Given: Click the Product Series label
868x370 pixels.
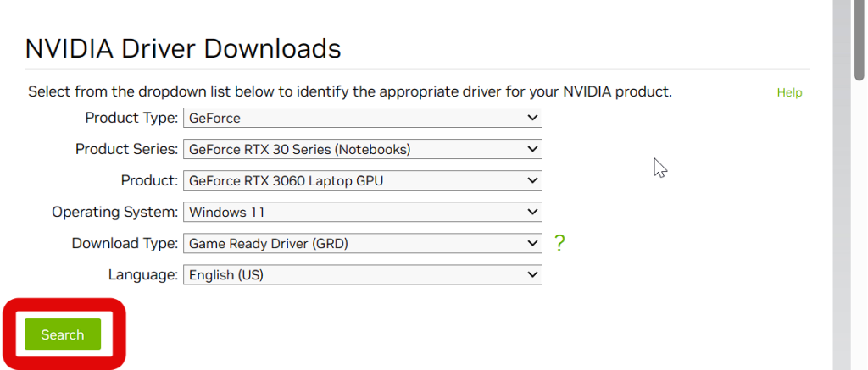Looking at the screenshot, I should [x=127, y=149].
